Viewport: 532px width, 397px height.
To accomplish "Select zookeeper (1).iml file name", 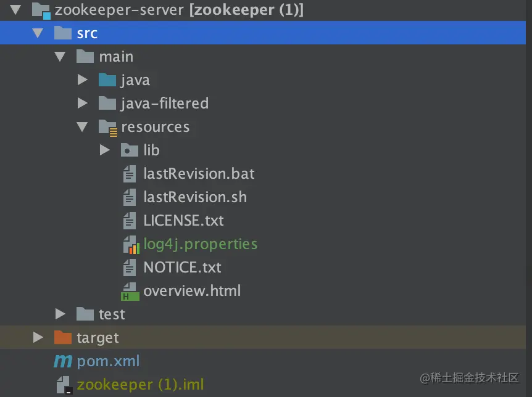I will [x=140, y=385].
